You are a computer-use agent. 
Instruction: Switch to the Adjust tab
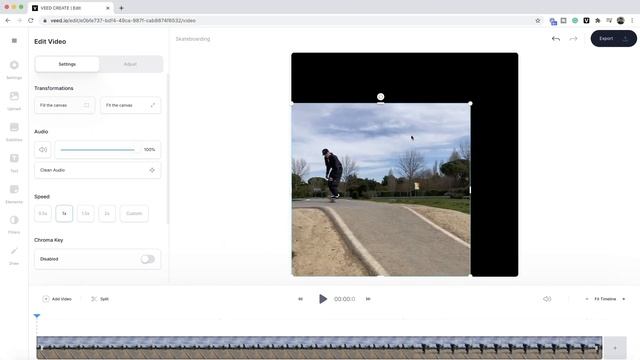(130, 64)
